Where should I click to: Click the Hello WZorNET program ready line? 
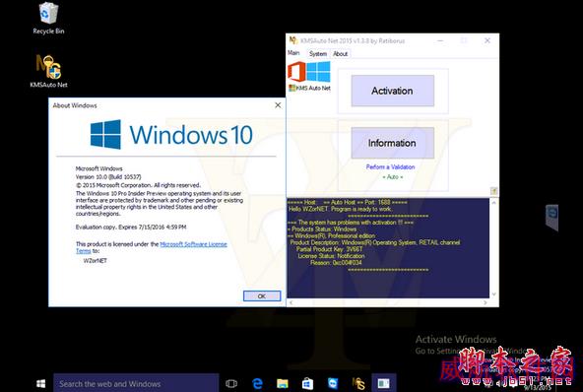[340, 209]
